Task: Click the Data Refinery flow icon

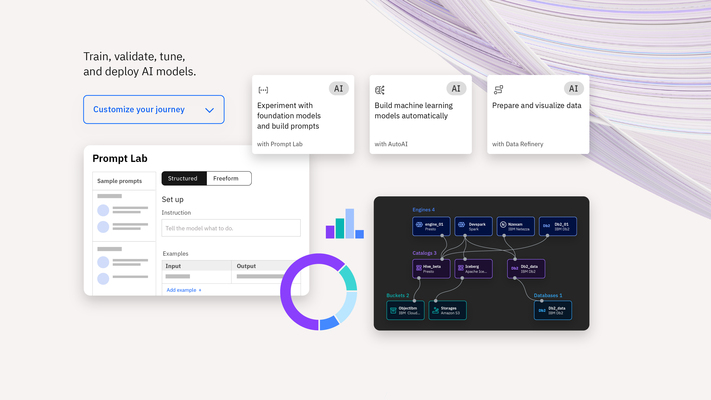Action: point(498,89)
